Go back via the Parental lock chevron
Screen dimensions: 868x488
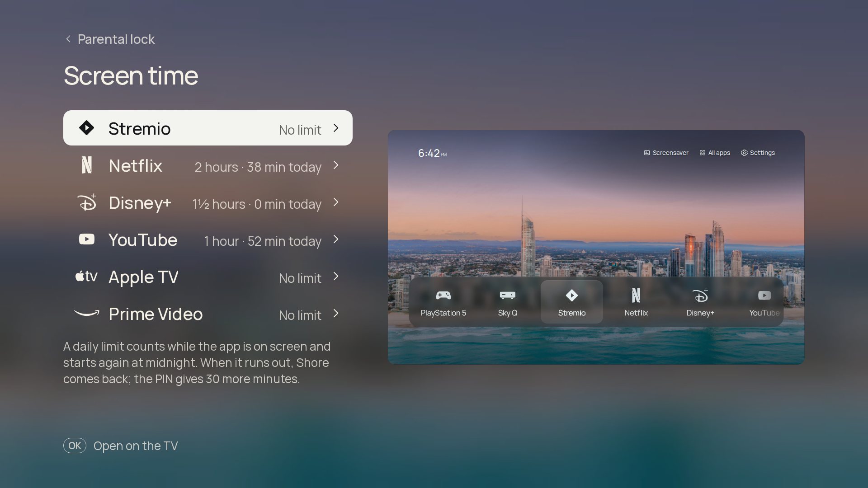pyautogui.click(x=68, y=39)
